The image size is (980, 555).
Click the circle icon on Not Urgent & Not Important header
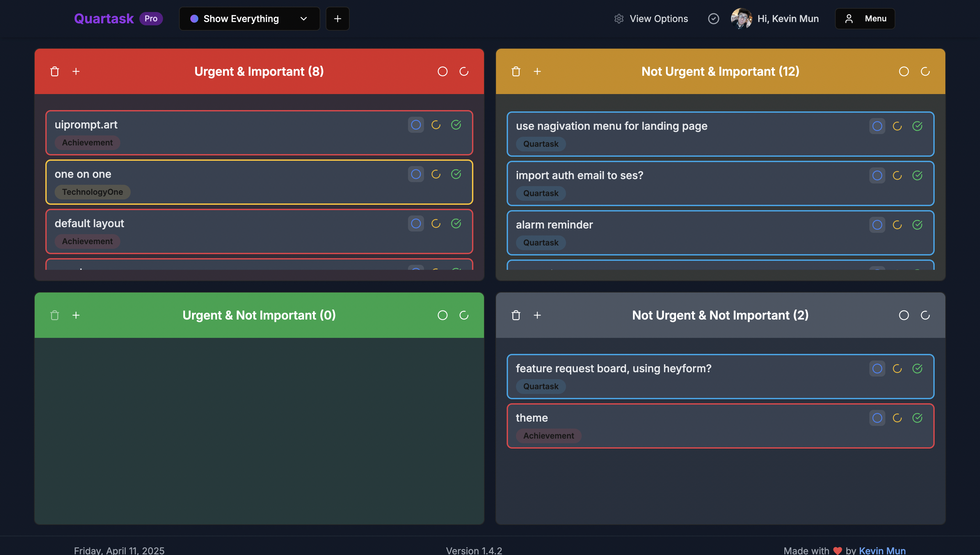point(904,315)
